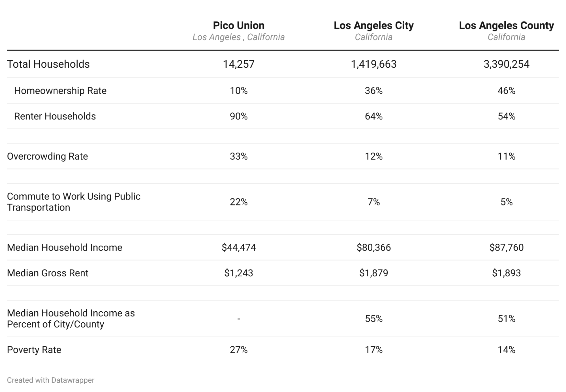Click the Renter Households row label
Image resolution: width=566 pixels, height=392 pixels.
(x=55, y=116)
